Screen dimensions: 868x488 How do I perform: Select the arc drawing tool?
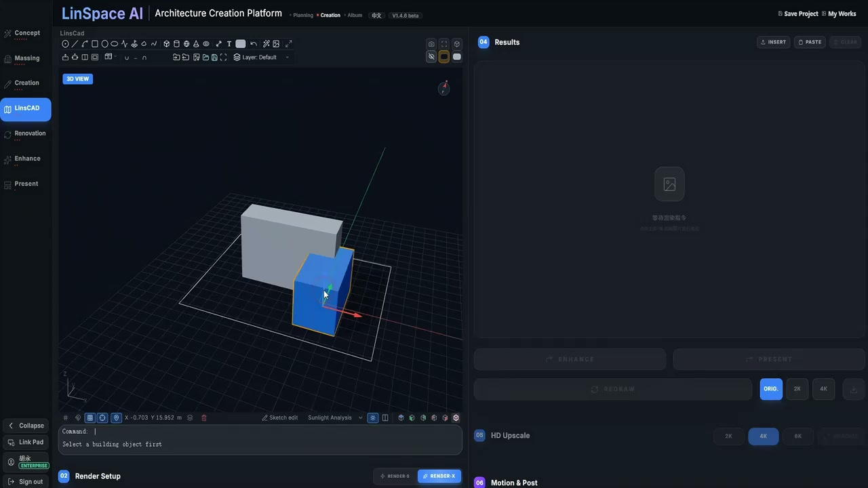pyautogui.click(x=85, y=44)
